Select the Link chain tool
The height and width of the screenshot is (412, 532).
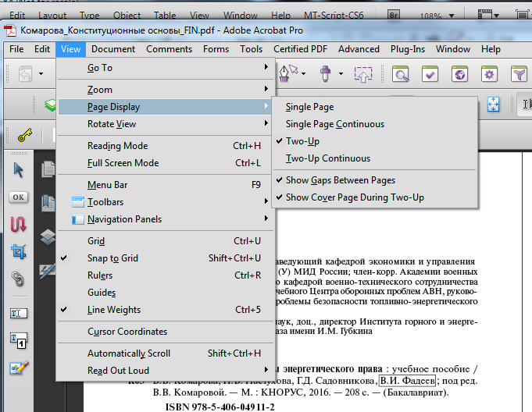pyautogui.click(x=18, y=279)
